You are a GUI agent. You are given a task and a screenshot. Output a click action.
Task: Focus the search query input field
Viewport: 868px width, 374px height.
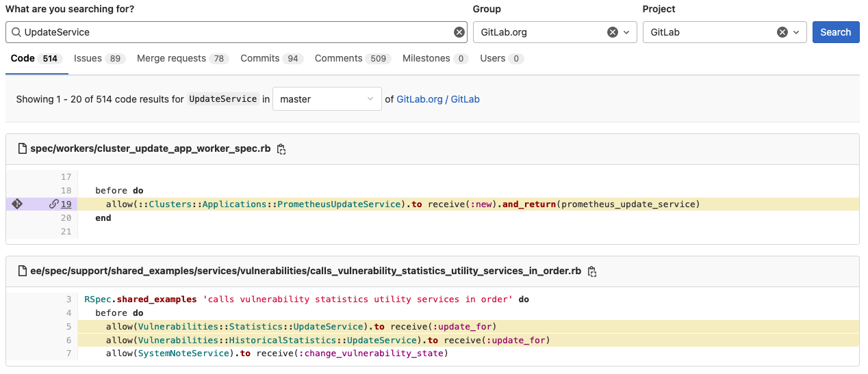233,32
